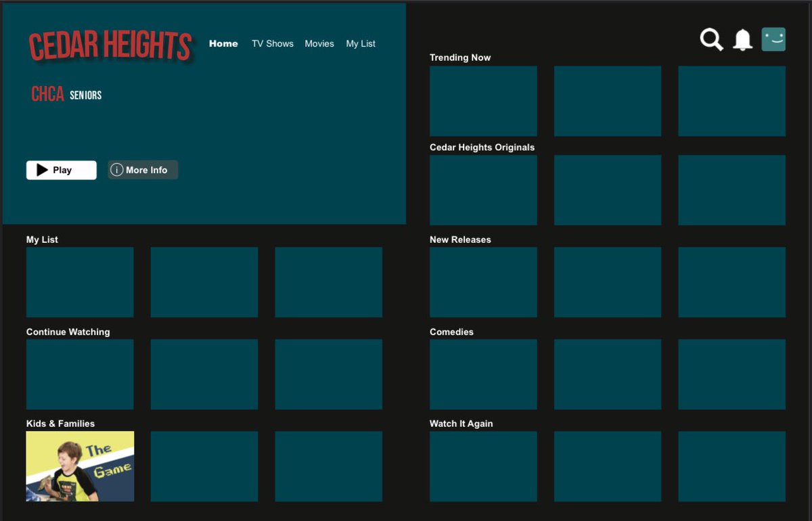Go to the Home tab
This screenshot has width=812, height=521.
[223, 43]
